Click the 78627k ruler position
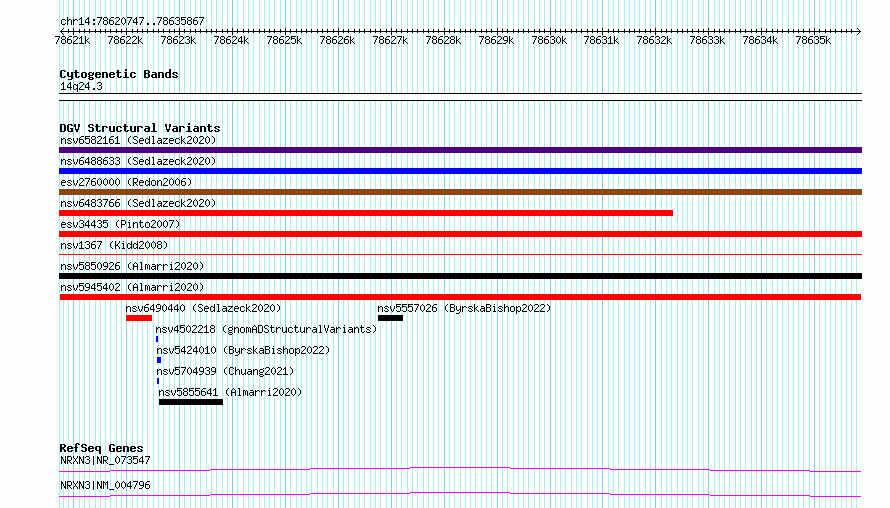Screen dimensions: 890x508 click(x=390, y=40)
